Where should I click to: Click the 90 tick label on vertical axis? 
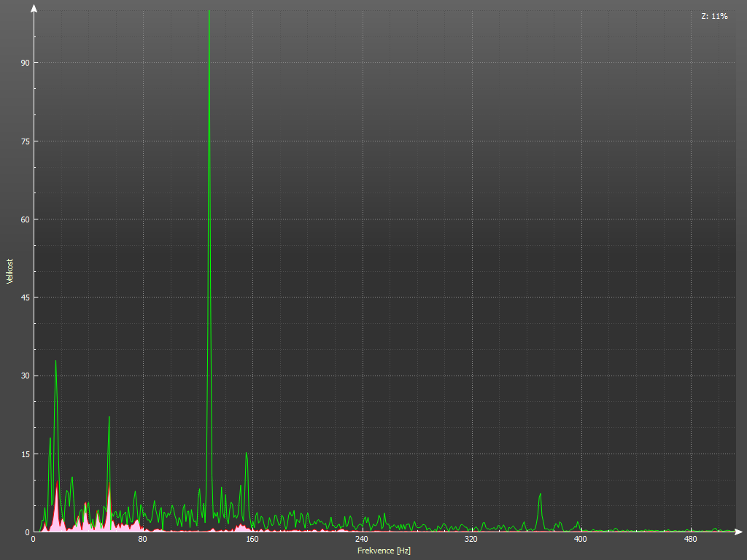tap(25, 63)
